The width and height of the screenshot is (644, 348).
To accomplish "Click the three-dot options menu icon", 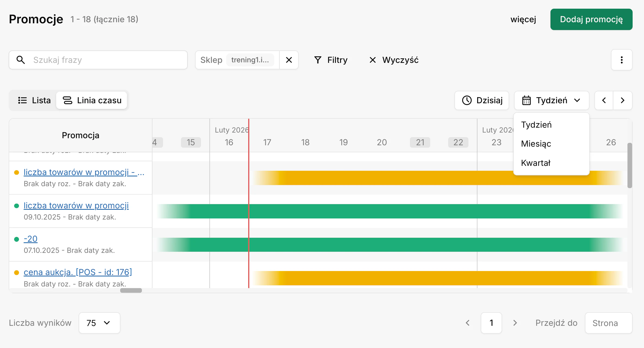I will 621,60.
